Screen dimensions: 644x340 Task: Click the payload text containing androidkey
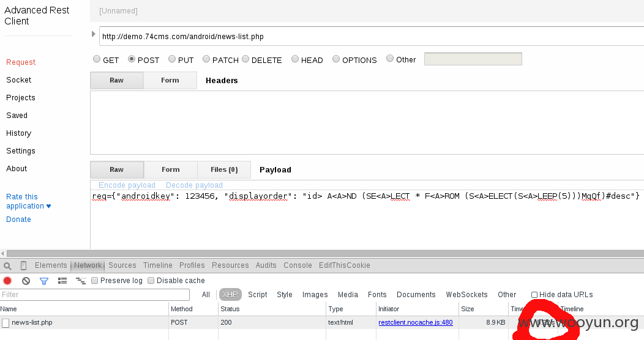(365, 196)
